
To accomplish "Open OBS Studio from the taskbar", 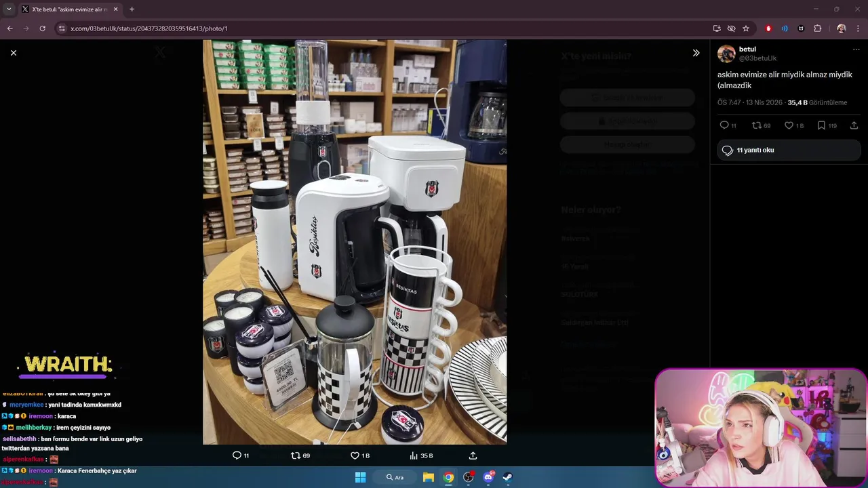I will click(468, 477).
